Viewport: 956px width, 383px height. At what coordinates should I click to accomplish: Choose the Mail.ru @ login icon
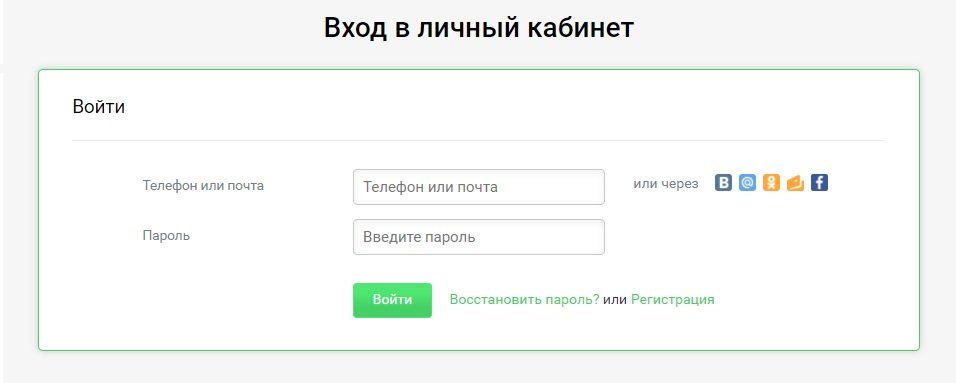(747, 183)
